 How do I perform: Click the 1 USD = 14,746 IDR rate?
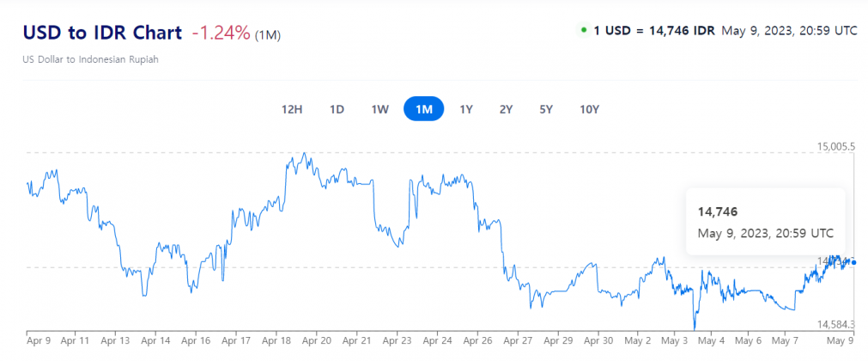pyautogui.click(x=654, y=30)
